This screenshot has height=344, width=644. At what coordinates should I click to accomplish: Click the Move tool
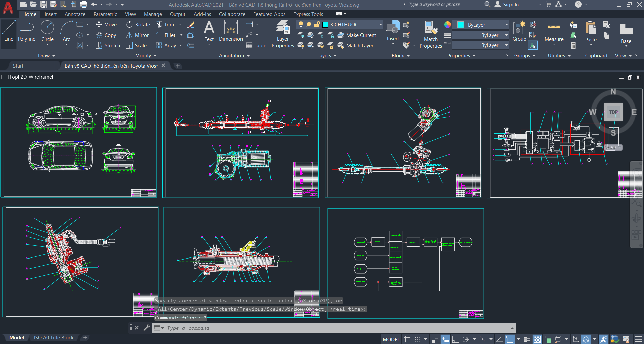tap(106, 24)
